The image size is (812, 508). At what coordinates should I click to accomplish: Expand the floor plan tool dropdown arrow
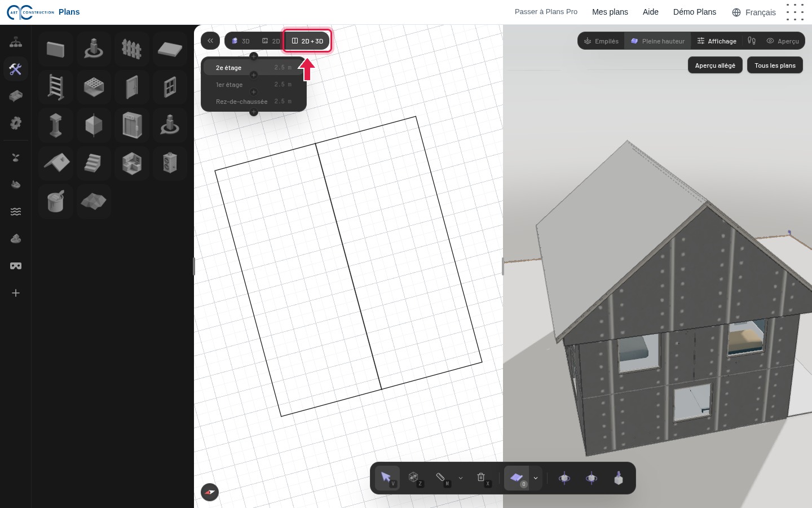(x=536, y=478)
